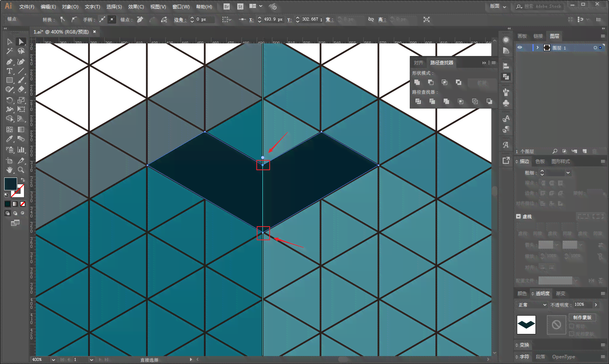609x364 pixels.
Task: Select the Curvature tool
Action: tap(21, 62)
